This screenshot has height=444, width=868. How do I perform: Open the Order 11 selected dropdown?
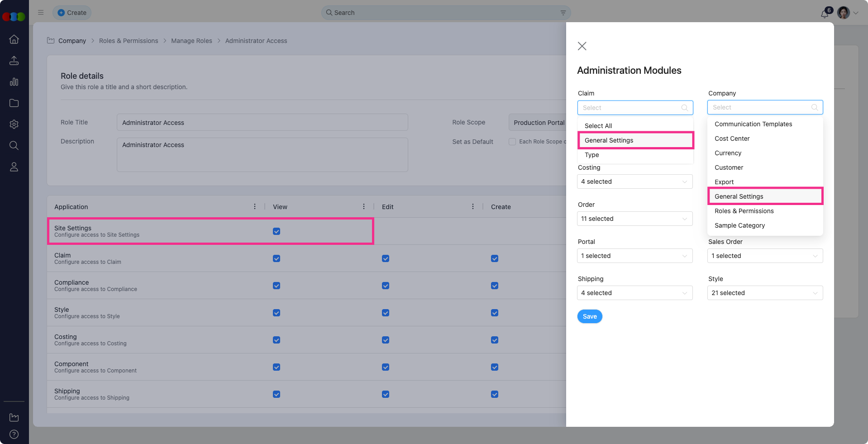pos(634,219)
